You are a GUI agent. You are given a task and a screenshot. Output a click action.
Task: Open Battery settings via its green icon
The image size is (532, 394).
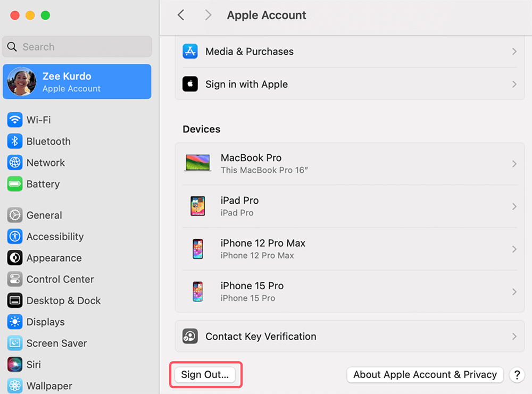(x=14, y=183)
